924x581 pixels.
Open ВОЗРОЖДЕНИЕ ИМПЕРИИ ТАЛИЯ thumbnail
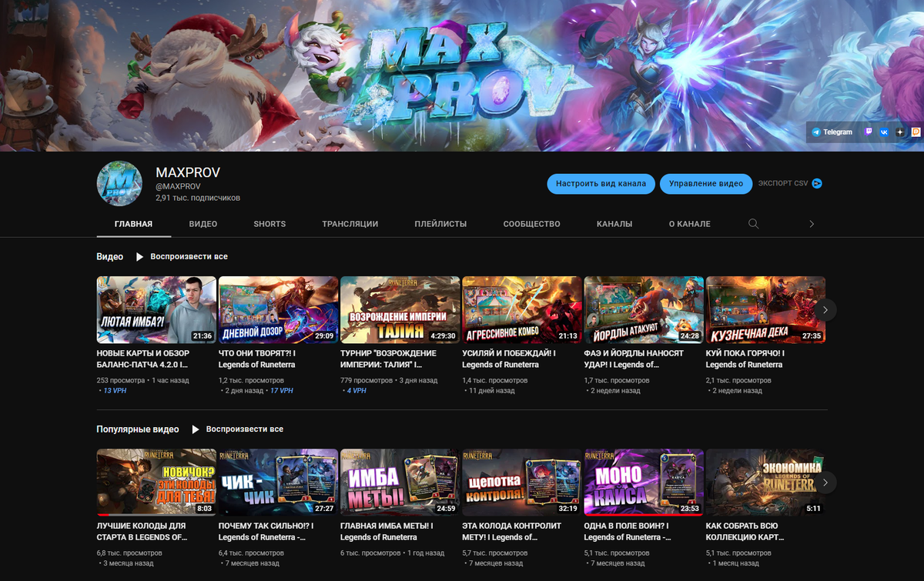[x=400, y=309]
